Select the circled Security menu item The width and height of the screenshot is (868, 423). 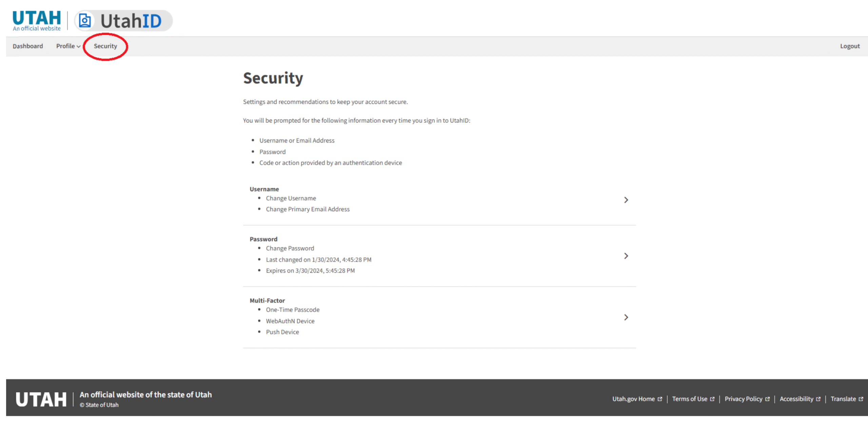click(x=105, y=46)
